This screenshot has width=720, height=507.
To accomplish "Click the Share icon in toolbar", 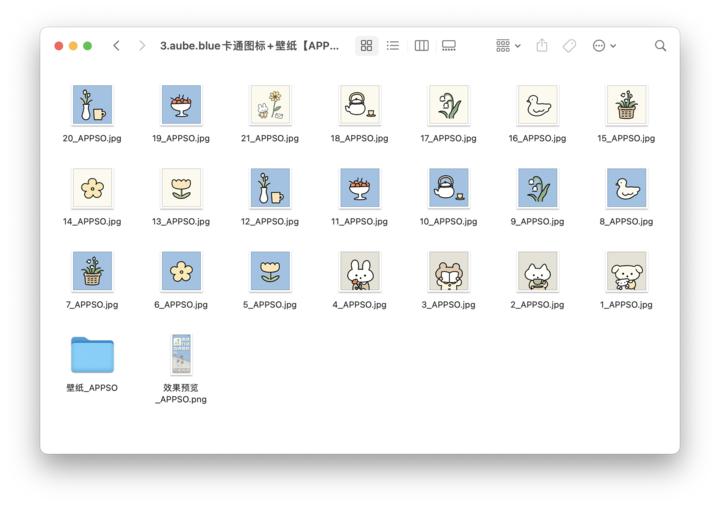I will [542, 46].
